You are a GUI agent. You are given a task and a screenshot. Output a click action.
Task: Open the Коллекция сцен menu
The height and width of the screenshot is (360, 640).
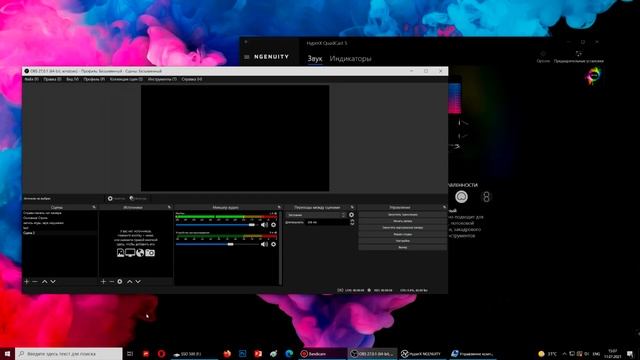click(x=126, y=79)
